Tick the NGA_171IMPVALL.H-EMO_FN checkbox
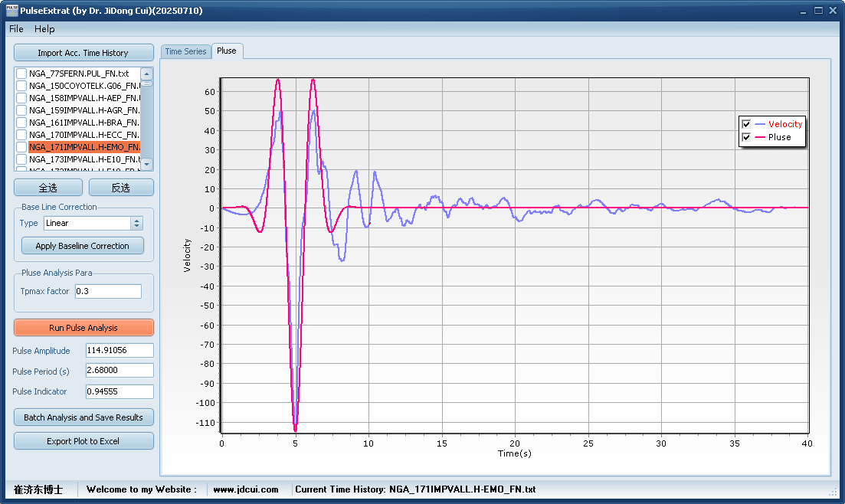845x504 pixels. (x=21, y=147)
